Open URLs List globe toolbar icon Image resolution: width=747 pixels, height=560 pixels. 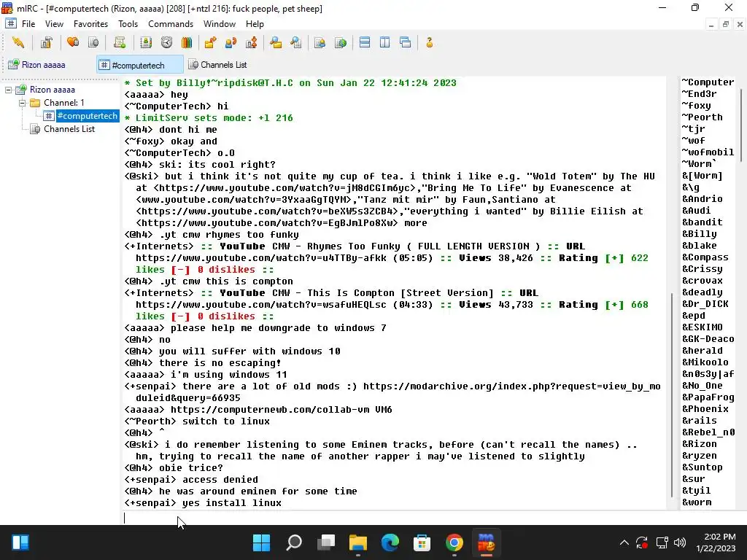(x=341, y=43)
